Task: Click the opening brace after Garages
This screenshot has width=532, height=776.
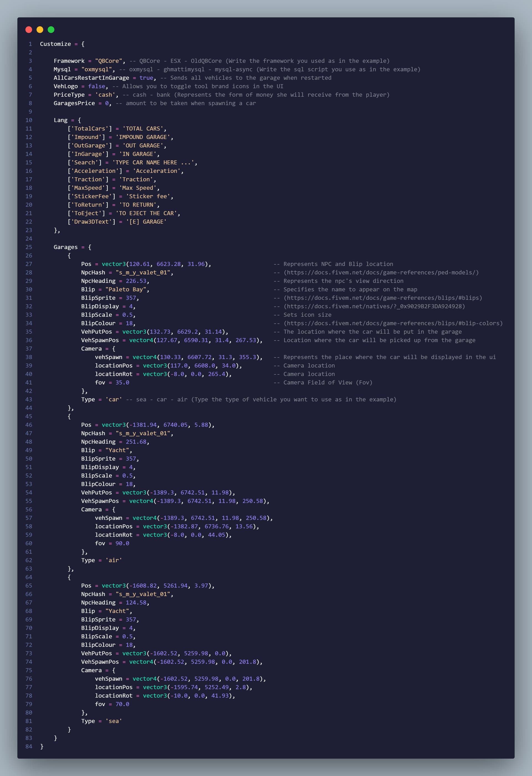Action: (89, 247)
